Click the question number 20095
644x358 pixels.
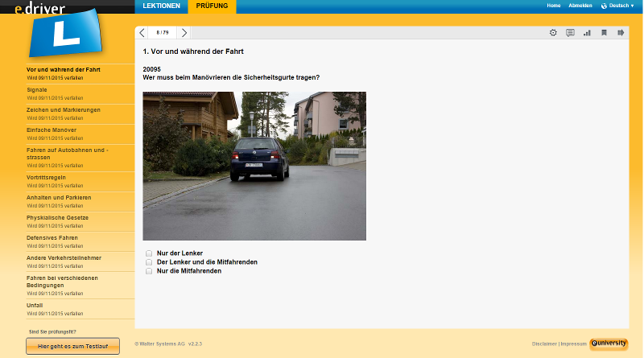click(151, 69)
